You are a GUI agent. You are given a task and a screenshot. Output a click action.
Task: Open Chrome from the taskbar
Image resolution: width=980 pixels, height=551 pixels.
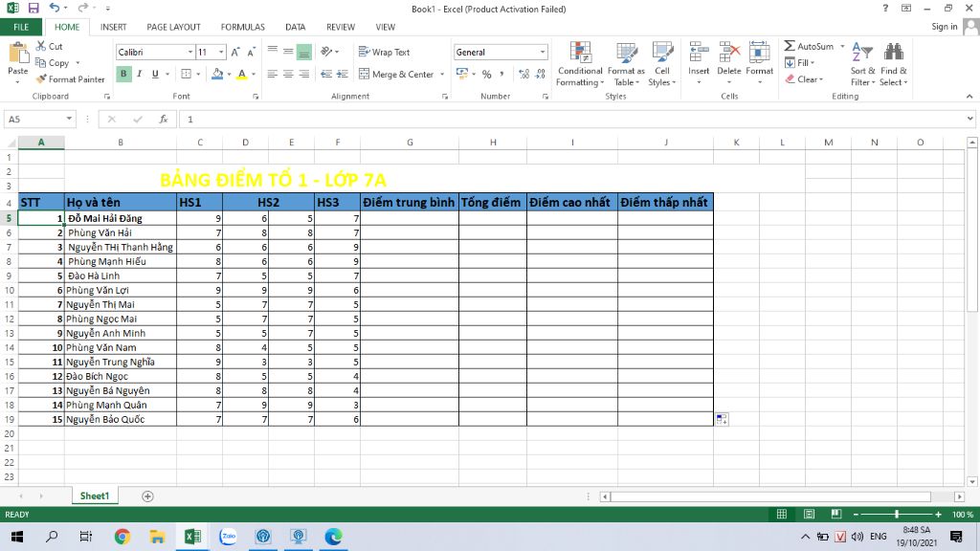pos(122,537)
